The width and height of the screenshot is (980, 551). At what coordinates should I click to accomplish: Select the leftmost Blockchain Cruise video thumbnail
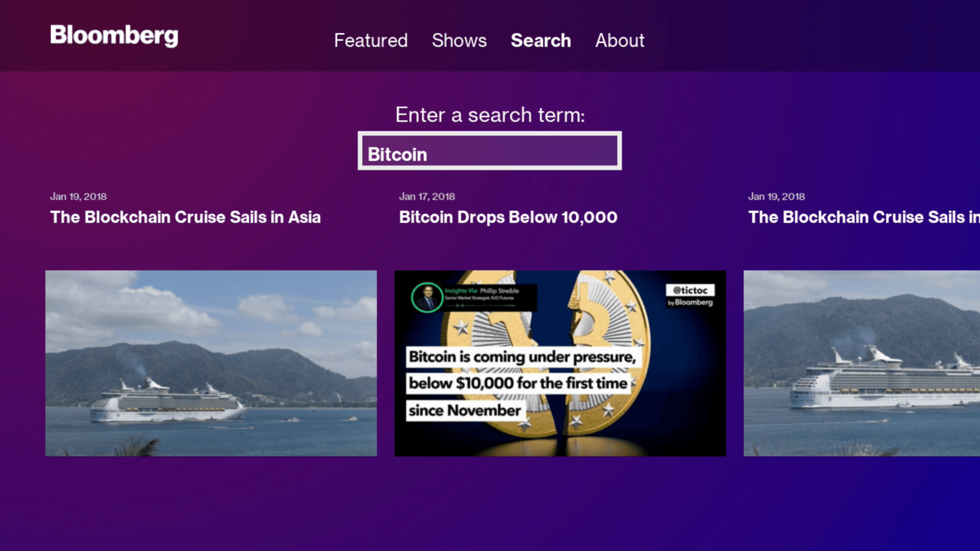pyautogui.click(x=210, y=363)
